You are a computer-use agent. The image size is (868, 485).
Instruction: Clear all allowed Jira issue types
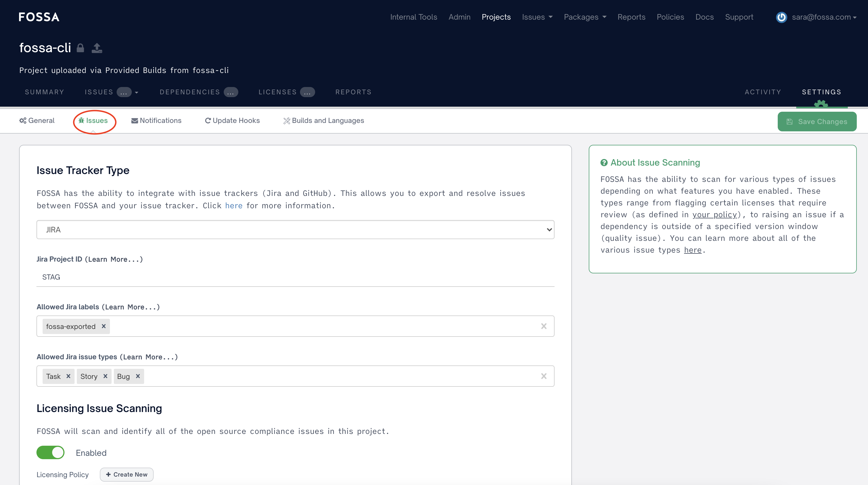[x=544, y=376]
